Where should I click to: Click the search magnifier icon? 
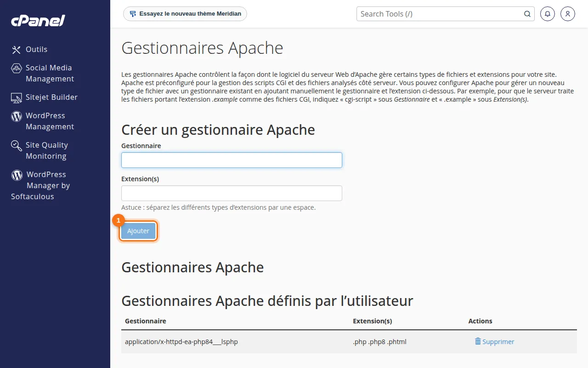click(527, 14)
